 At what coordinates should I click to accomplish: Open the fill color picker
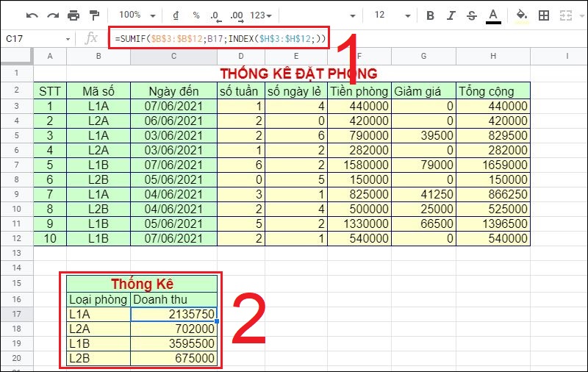tap(522, 15)
